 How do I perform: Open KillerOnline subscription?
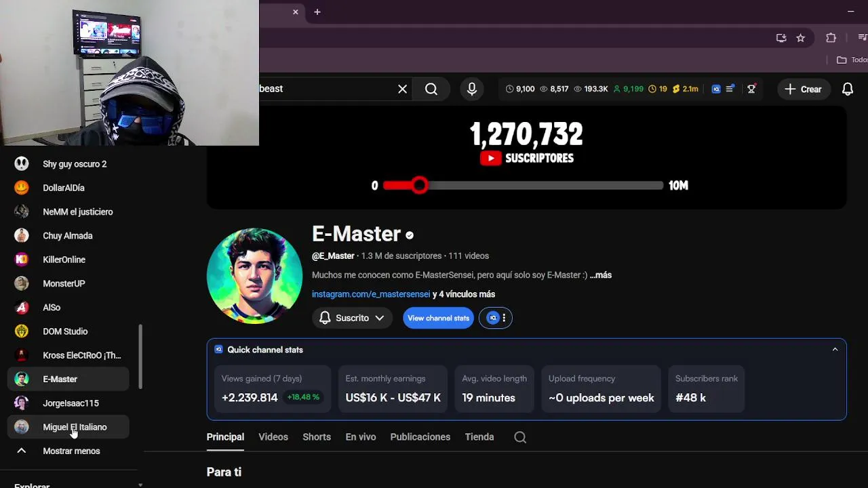(68, 260)
